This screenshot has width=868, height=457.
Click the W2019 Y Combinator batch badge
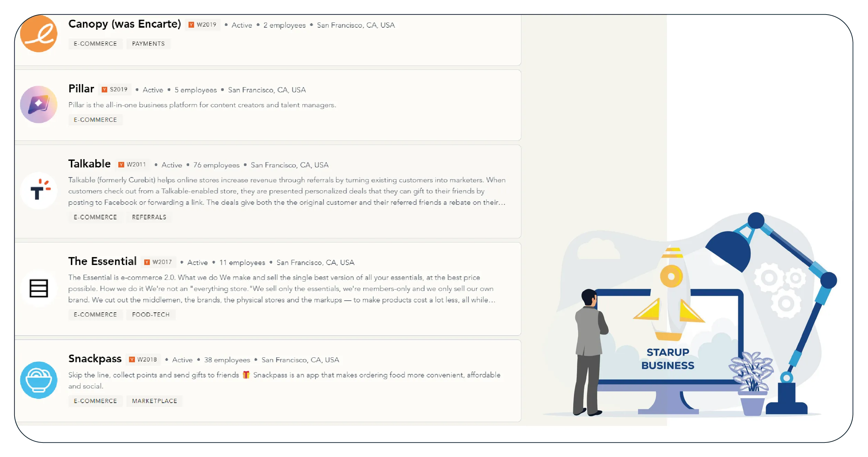click(203, 25)
